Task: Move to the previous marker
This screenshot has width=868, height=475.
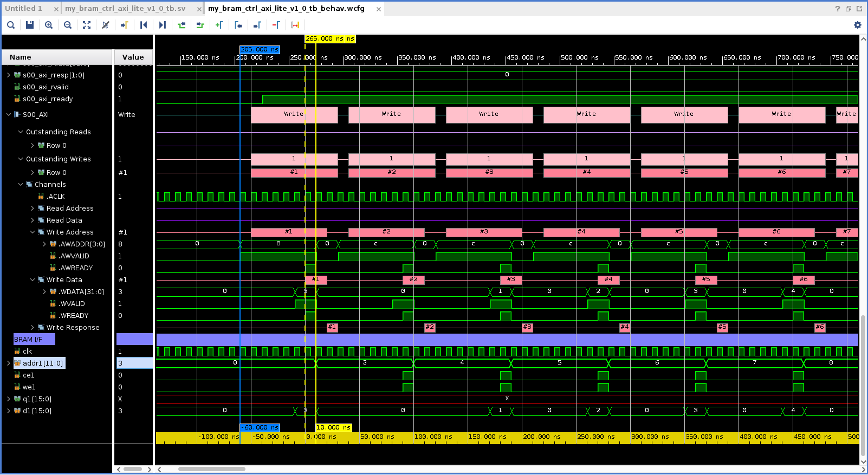Action: [x=238, y=25]
